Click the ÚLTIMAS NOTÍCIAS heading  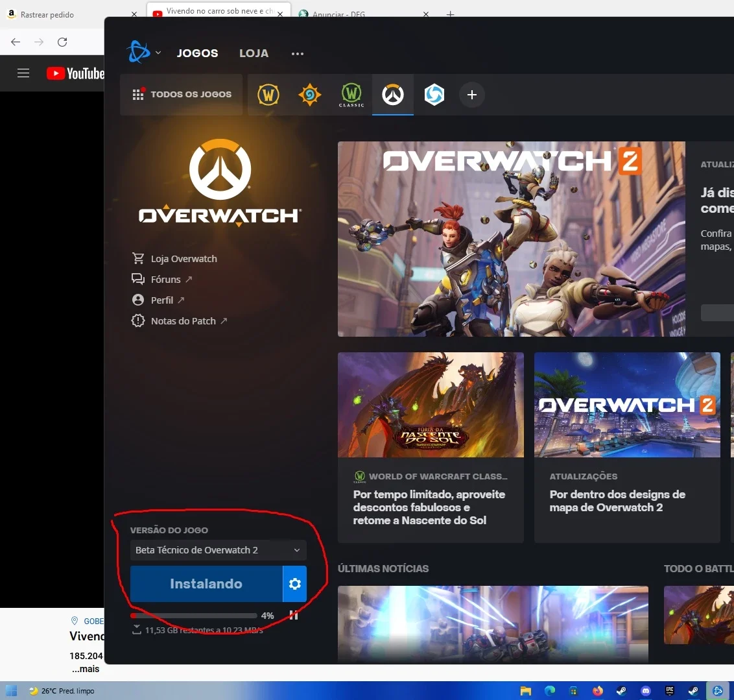click(x=383, y=568)
